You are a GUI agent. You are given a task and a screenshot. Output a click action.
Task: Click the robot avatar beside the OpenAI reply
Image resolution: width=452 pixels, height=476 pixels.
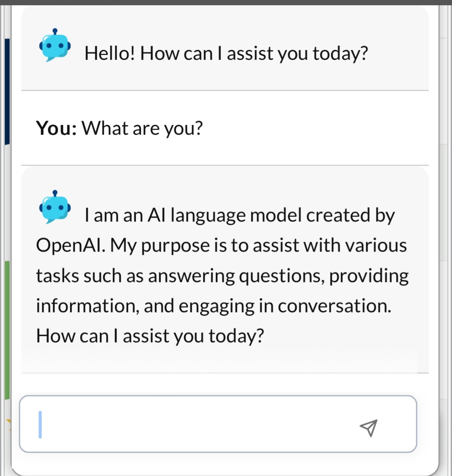[55, 207]
